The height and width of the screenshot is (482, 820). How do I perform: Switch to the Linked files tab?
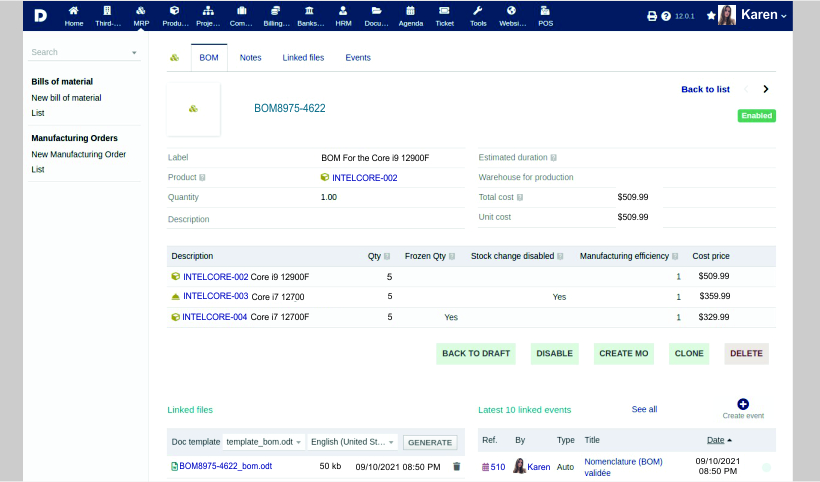tap(303, 58)
